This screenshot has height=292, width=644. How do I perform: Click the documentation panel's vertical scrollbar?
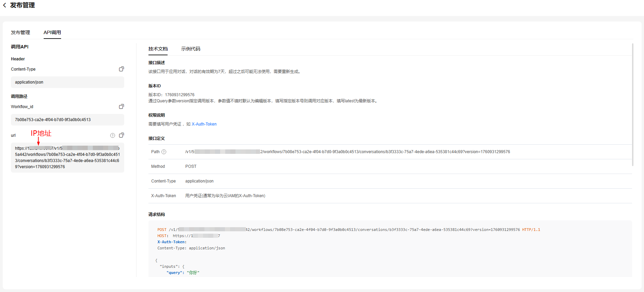633,104
